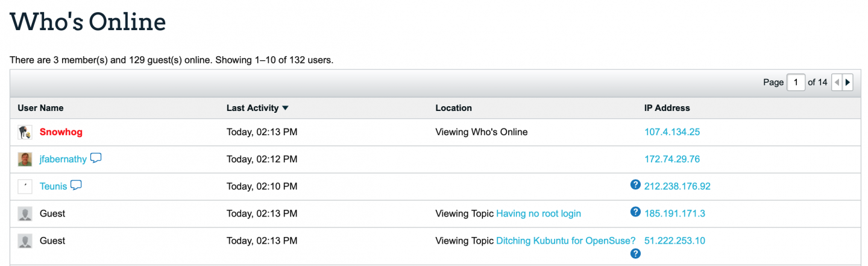The height and width of the screenshot is (266, 868).
Task: Look up IP 51.222.253.10
Action: [675, 241]
